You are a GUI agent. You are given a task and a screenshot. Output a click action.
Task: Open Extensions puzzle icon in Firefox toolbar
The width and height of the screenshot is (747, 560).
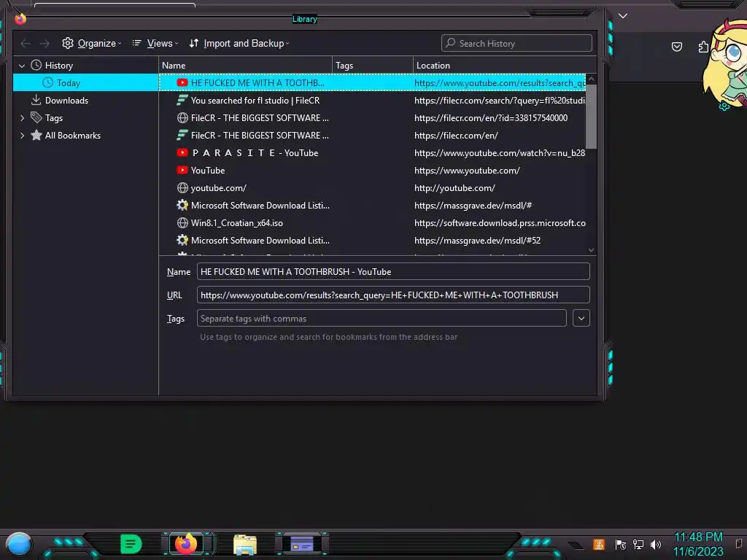pos(703,47)
